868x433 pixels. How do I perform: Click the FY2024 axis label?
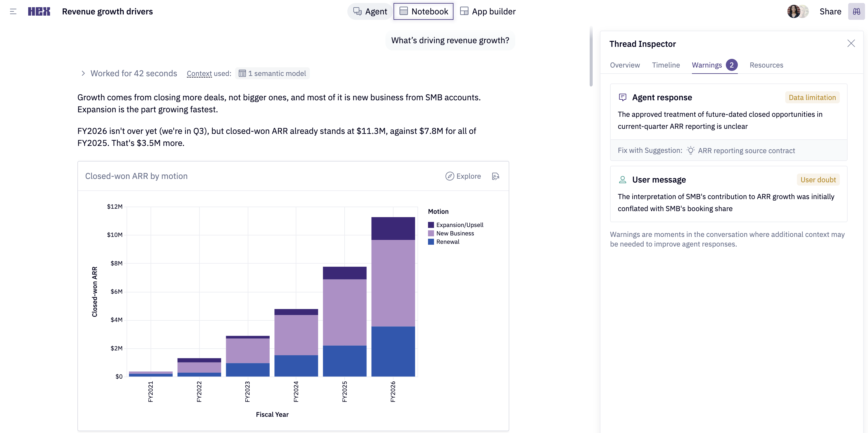coord(296,392)
